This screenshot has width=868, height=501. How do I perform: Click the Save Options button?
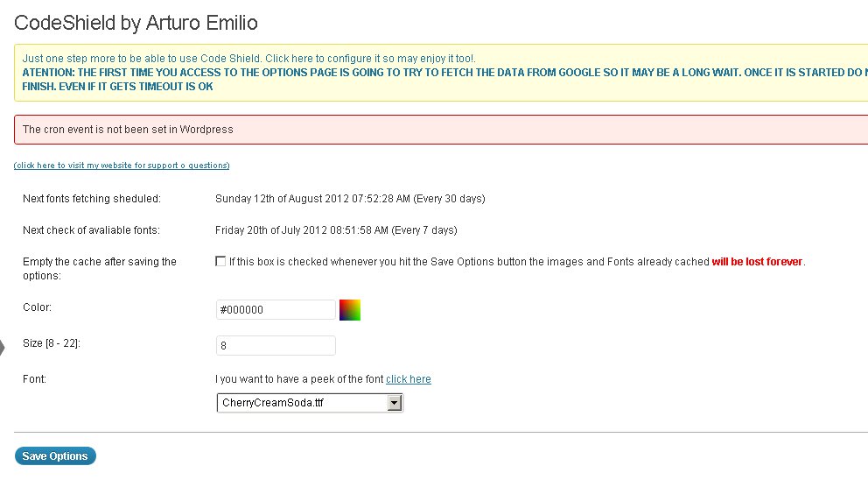click(55, 456)
